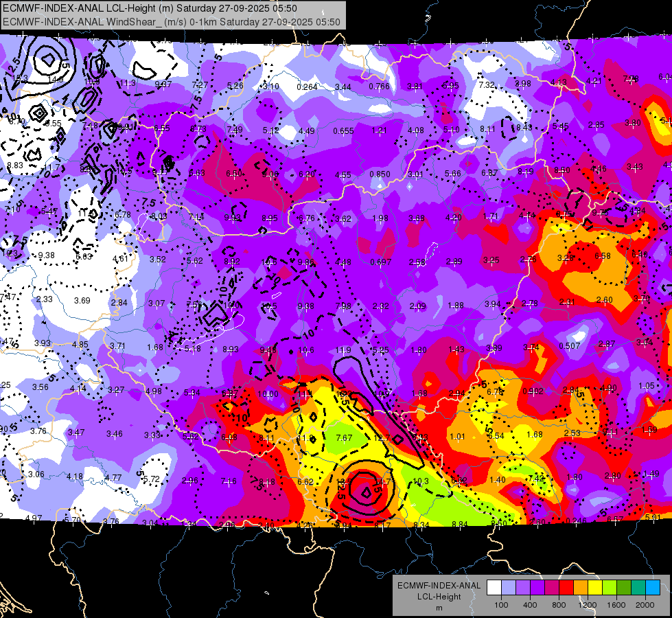Click the legend tick label "1600"
This screenshot has width=672, height=618.
616,605
